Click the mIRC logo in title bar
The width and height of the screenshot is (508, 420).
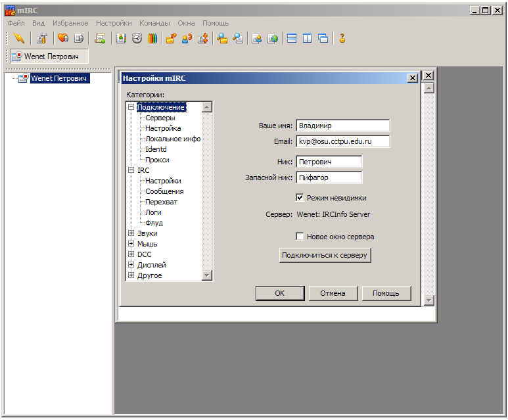pos(10,11)
